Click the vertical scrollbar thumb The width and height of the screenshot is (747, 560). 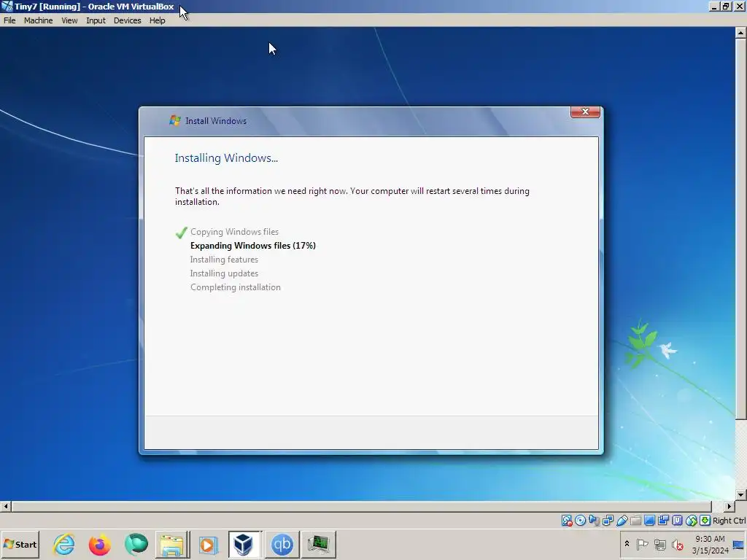coord(740,229)
